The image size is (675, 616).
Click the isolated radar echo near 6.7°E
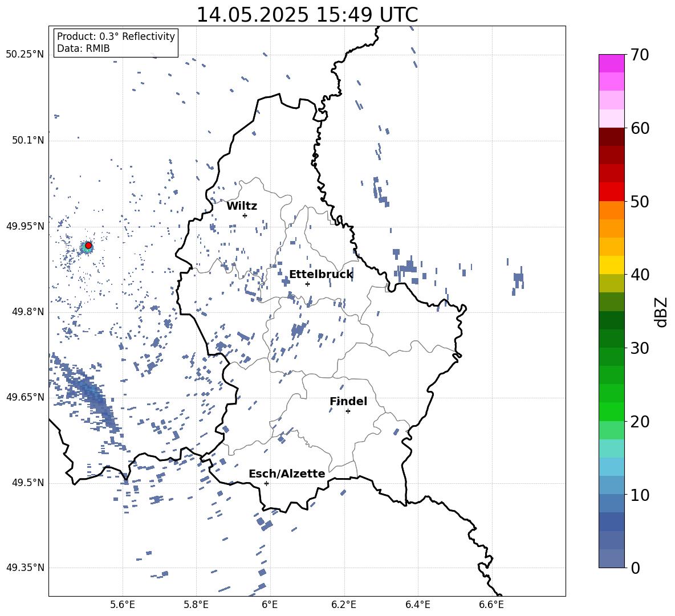click(518, 280)
